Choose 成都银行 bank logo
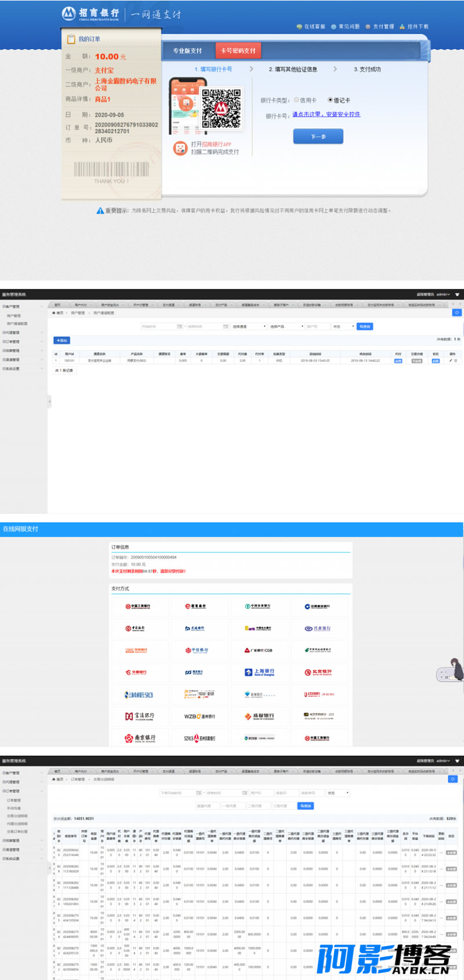464x980 pixels. (259, 716)
